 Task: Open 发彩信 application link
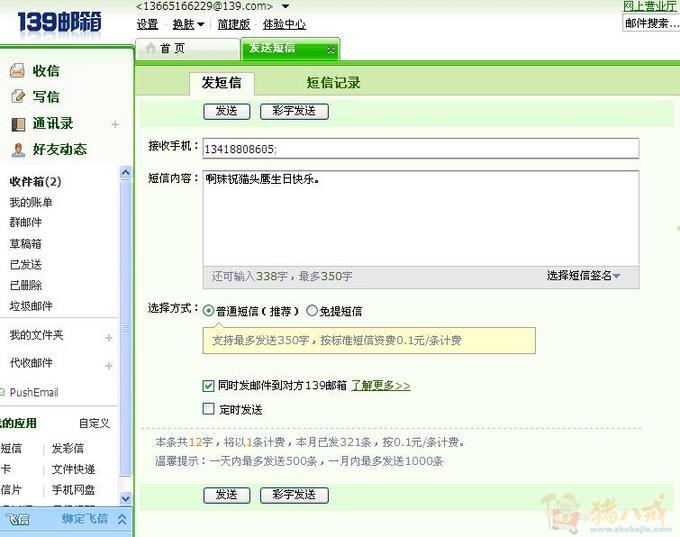[x=67, y=448]
